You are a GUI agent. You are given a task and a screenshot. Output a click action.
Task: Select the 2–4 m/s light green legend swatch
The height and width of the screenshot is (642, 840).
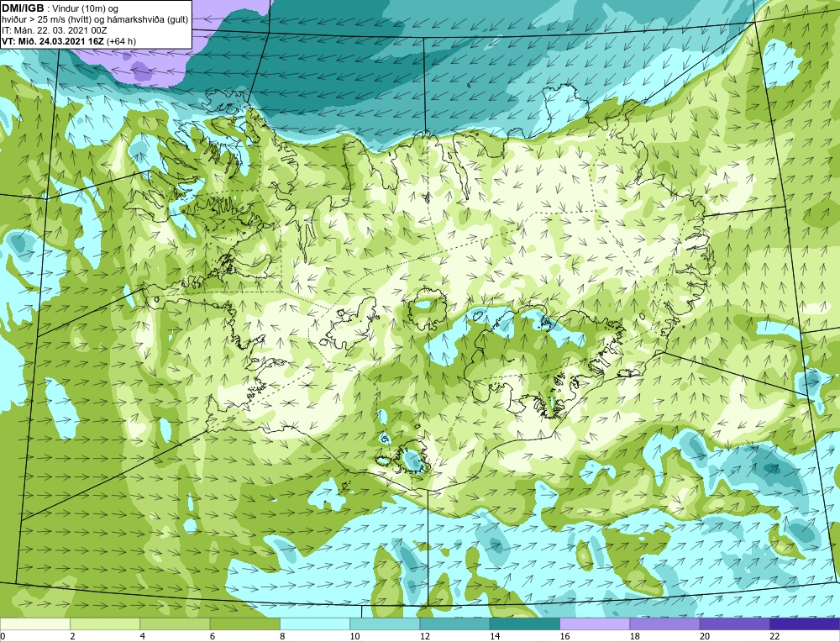[x=105, y=624]
